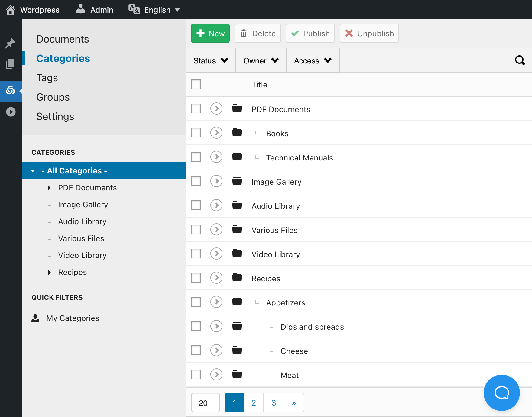Viewport: 532px width, 417px height.
Task: Click the play circle icon in sidebar
Action: pos(11,112)
